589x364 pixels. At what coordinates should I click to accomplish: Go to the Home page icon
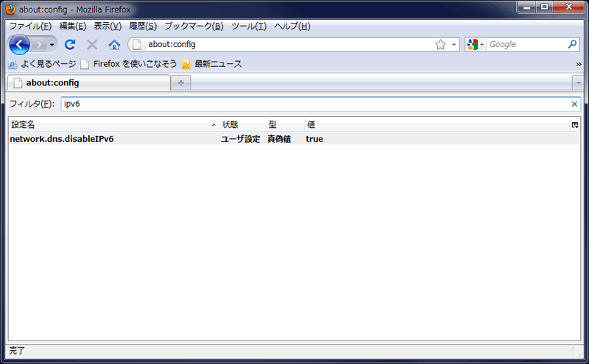(114, 45)
